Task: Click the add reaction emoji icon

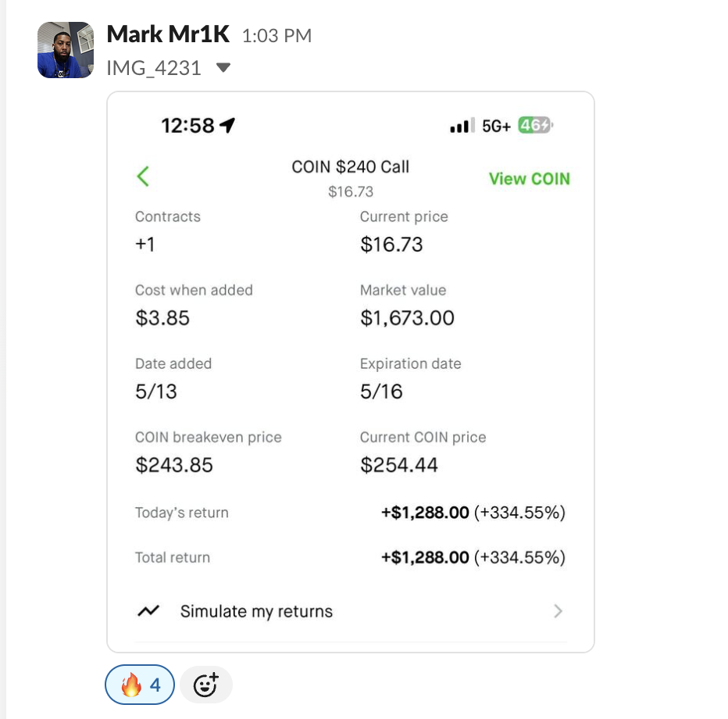Action: click(205, 685)
